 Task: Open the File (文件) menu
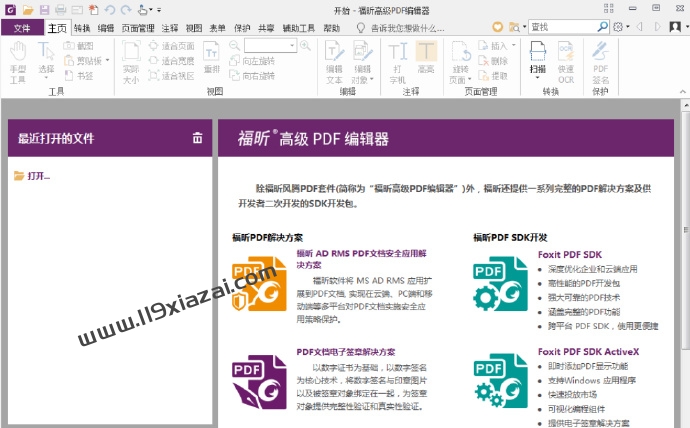tap(22, 28)
